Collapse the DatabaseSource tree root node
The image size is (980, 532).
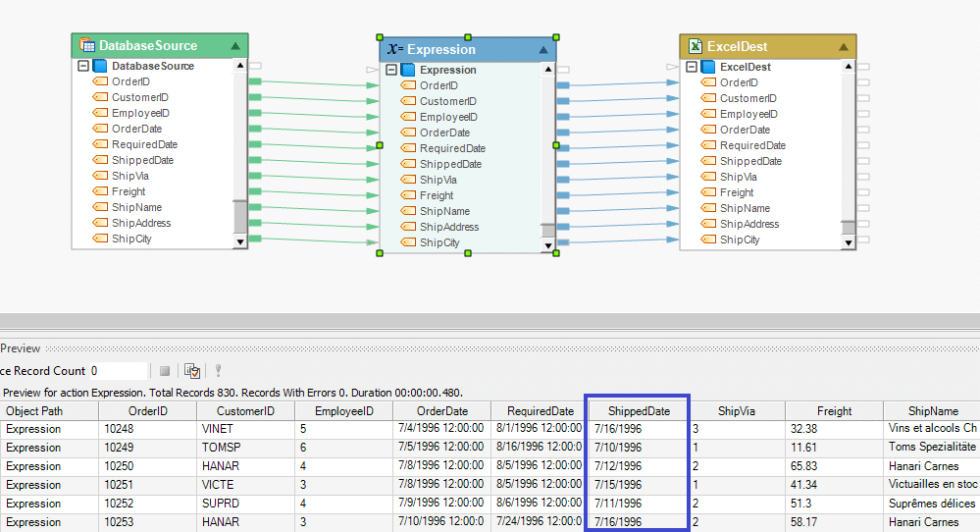[x=82, y=66]
